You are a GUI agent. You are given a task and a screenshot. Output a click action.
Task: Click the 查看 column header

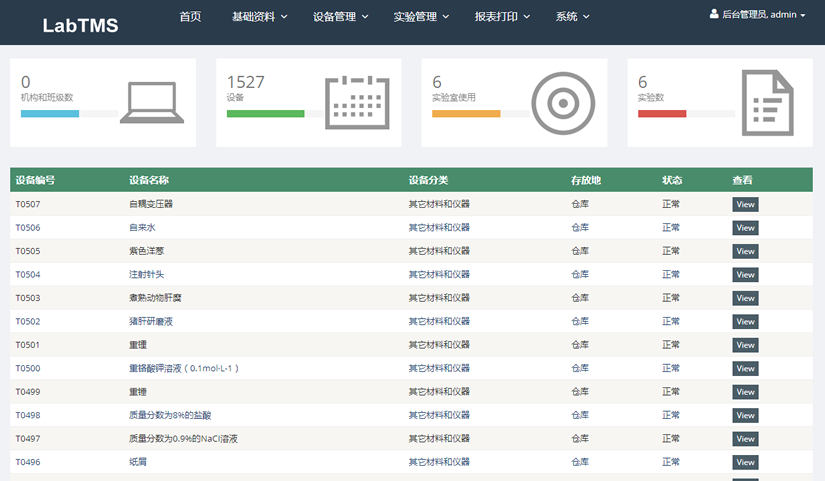coord(742,180)
